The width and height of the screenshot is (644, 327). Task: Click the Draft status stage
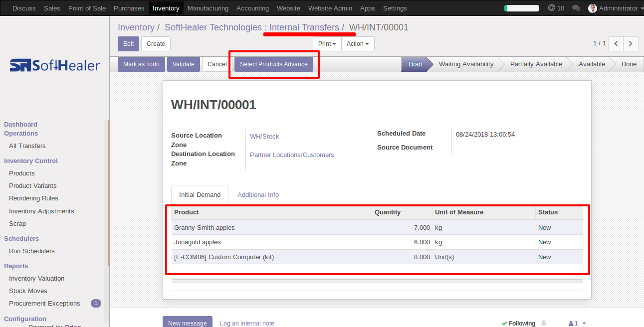pos(415,64)
